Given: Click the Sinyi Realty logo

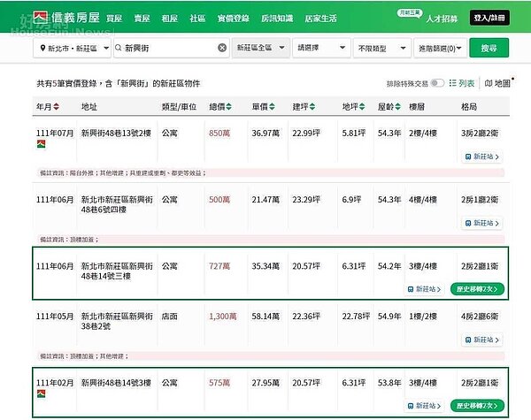Looking at the screenshot, I should point(66,18).
